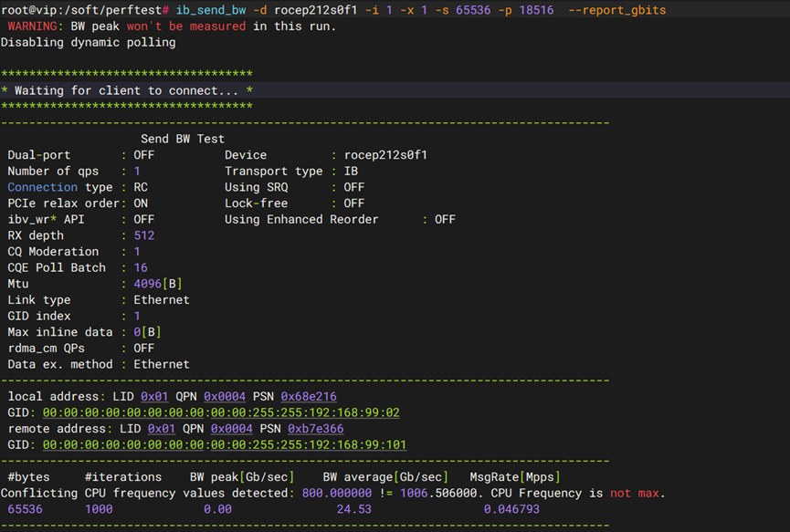This screenshot has width=790, height=532.
Task: Click the local address QPN 0x0004 value
Action: [225, 396]
